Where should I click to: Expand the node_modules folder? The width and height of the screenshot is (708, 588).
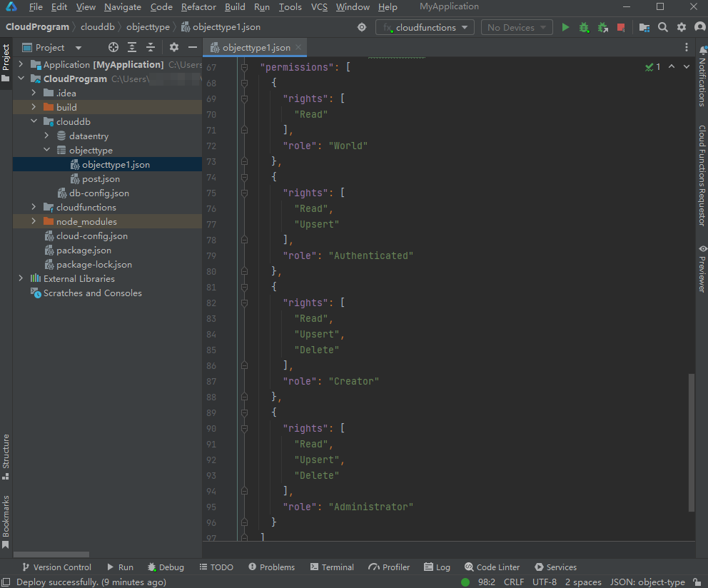pyautogui.click(x=34, y=221)
